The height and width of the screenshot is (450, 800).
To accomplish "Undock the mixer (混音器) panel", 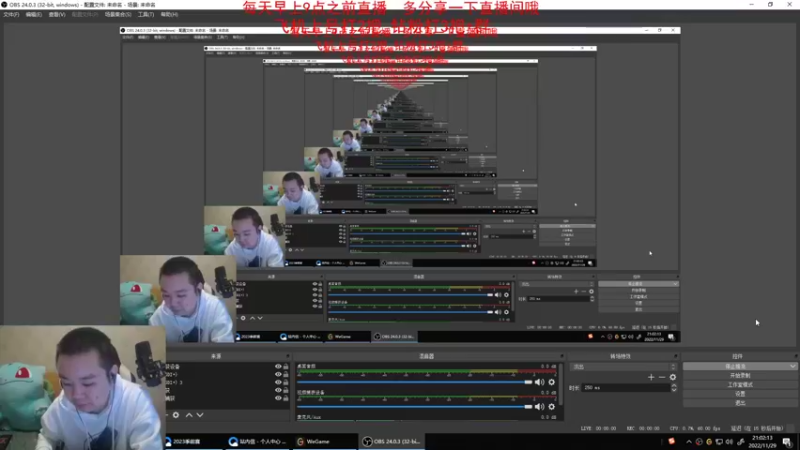I will tap(562, 356).
